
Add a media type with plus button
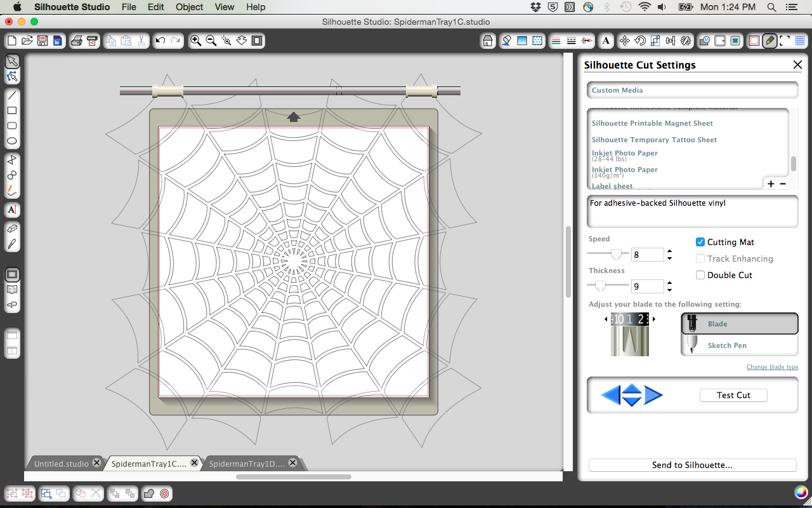click(x=771, y=184)
